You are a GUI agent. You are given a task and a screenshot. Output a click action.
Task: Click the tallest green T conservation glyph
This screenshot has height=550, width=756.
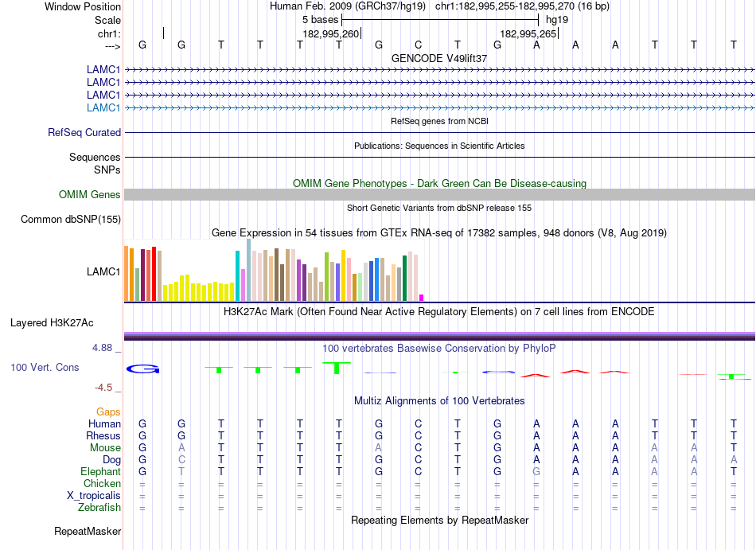[337, 368]
